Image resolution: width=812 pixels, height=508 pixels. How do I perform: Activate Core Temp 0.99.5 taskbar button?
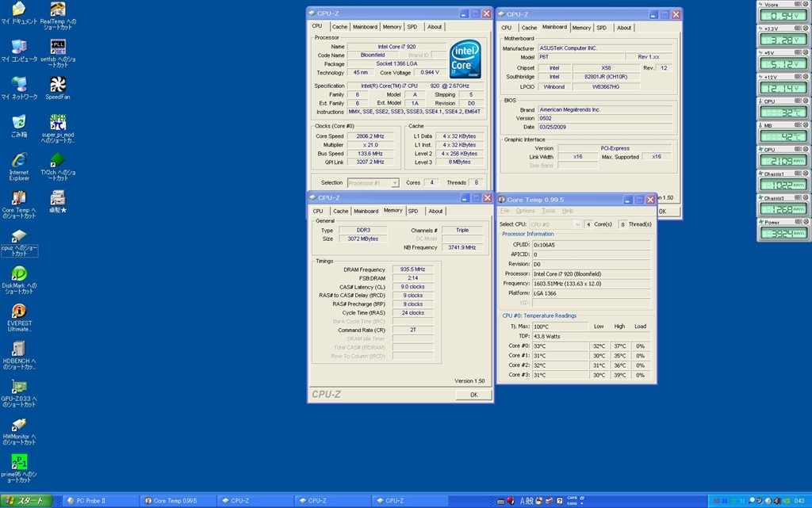[178, 501]
